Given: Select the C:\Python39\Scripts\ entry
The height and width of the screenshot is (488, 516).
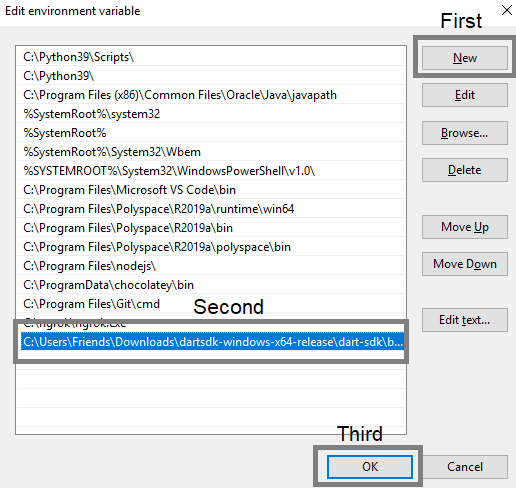Looking at the screenshot, I should (211, 57).
